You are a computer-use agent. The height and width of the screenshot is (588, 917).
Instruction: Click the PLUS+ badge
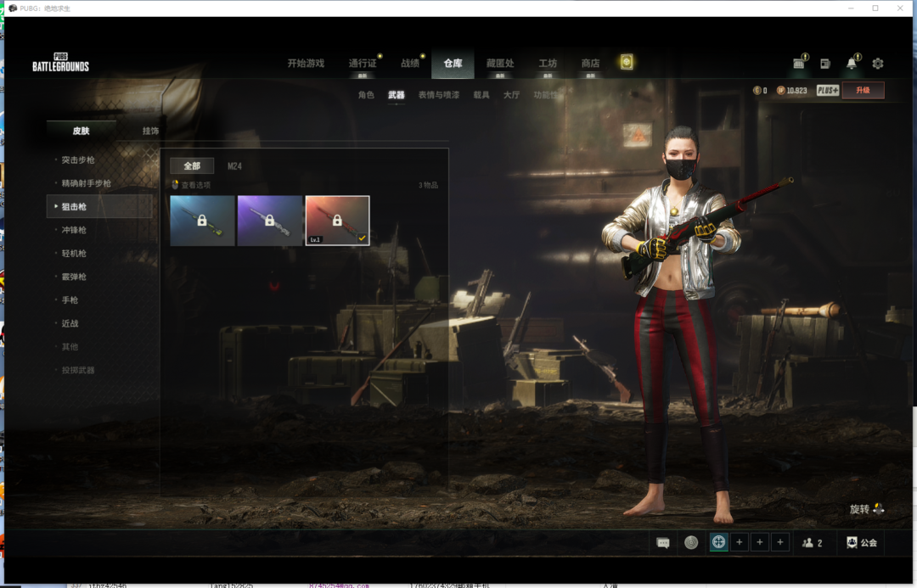pos(828,90)
